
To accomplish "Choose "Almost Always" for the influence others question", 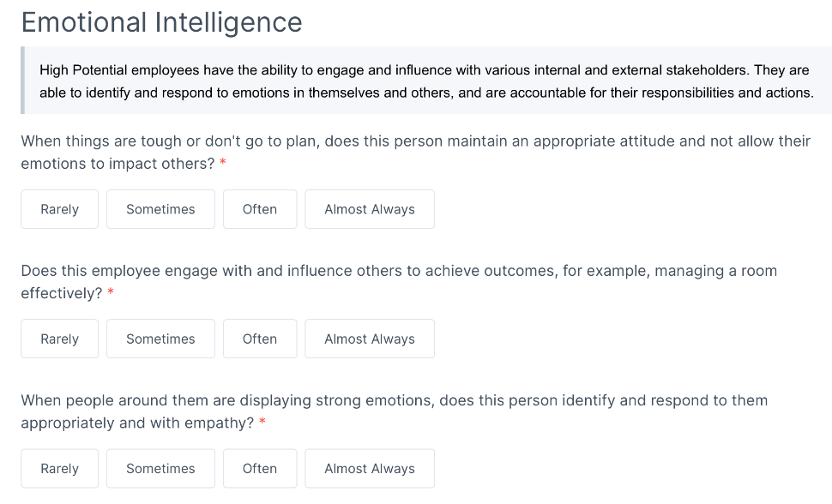I will click(369, 339).
